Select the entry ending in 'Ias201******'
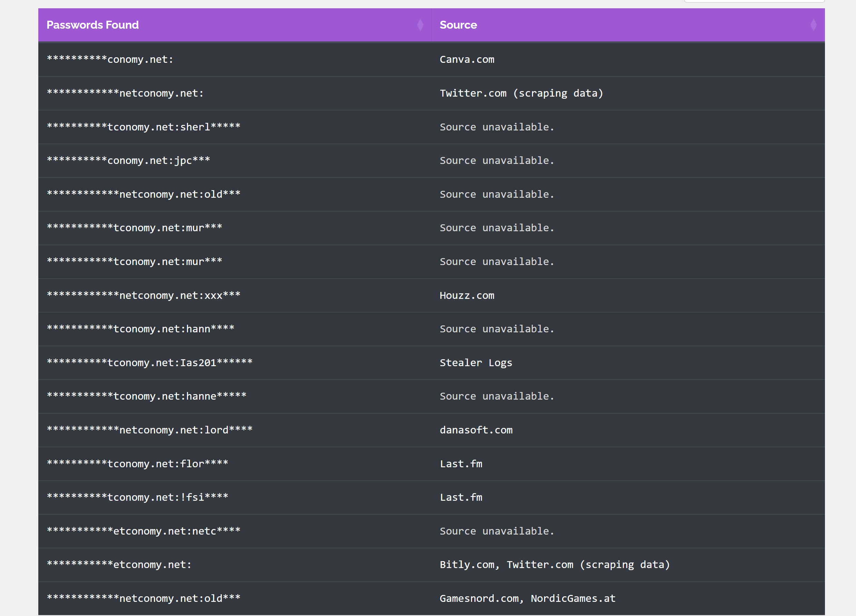Image resolution: width=856 pixels, height=616 pixels. [x=149, y=363]
